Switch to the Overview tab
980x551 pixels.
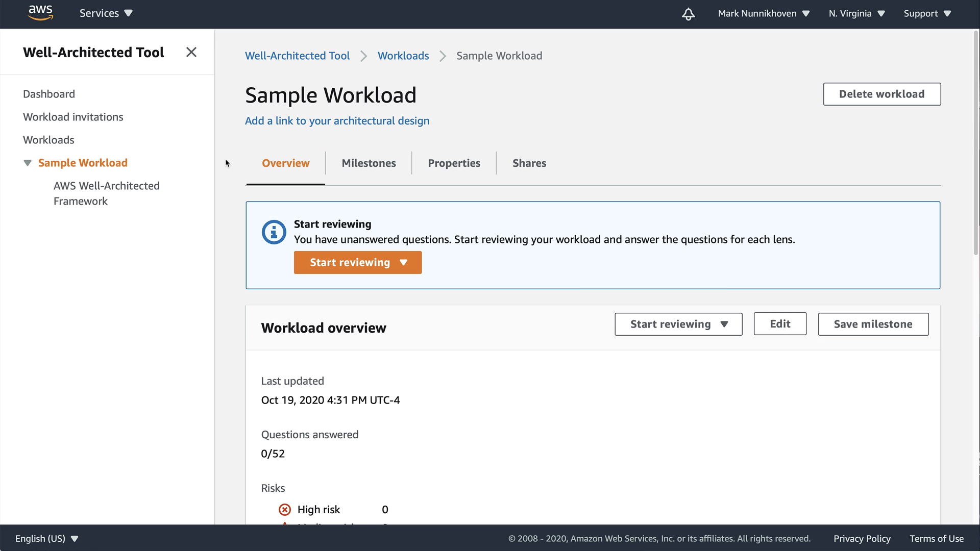pyautogui.click(x=285, y=163)
